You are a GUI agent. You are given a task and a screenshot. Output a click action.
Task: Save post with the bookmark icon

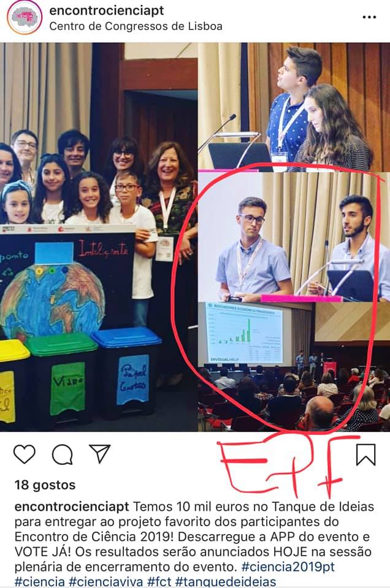click(x=365, y=454)
